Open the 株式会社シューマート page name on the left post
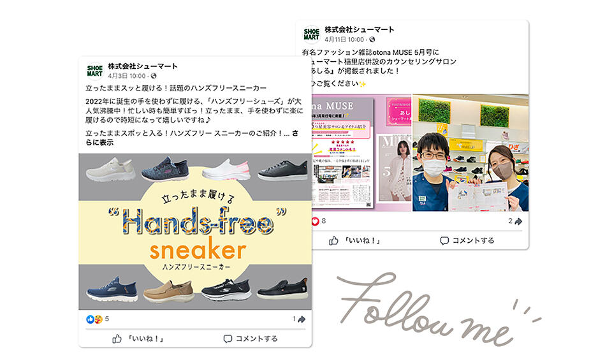 pyautogui.click(x=143, y=66)
